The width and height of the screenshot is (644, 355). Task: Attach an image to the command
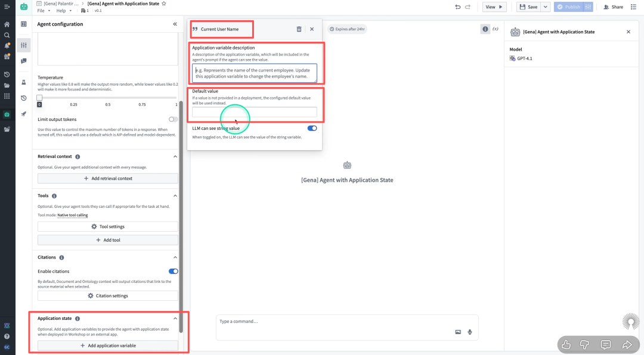click(x=458, y=332)
